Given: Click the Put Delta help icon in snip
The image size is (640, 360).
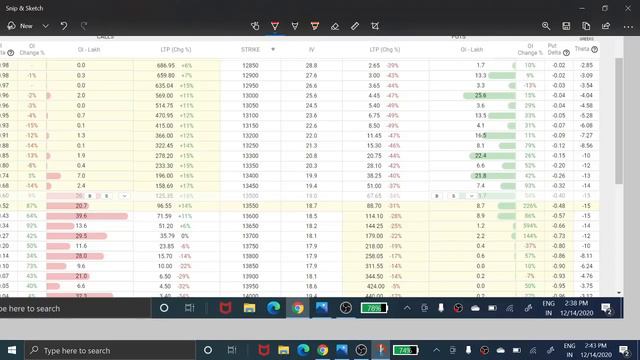Looking at the screenshot, I should [567, 53].
